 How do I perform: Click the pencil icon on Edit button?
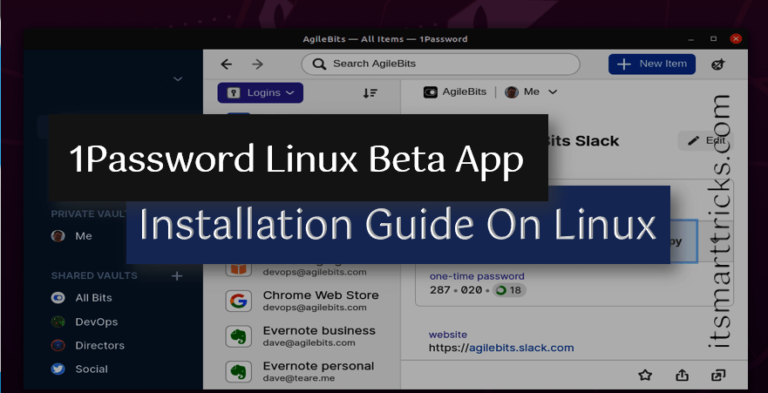tap(693, 141)
